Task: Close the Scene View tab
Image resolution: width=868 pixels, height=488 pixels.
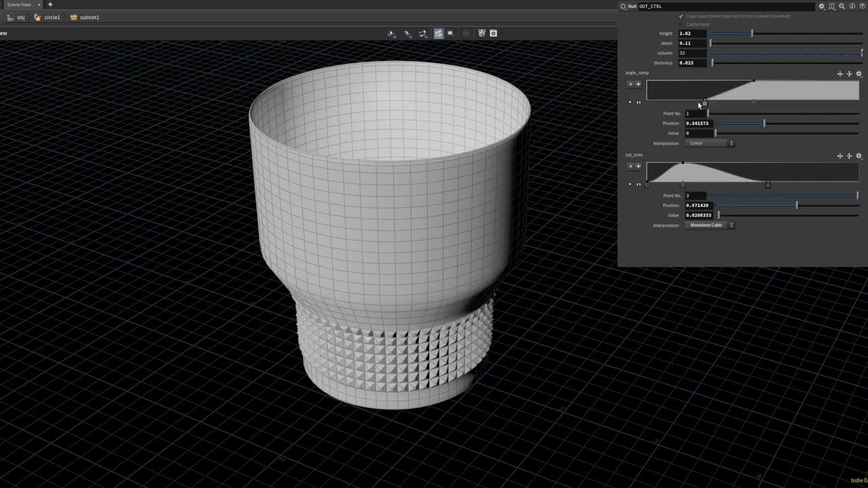Action: (39, 5)
